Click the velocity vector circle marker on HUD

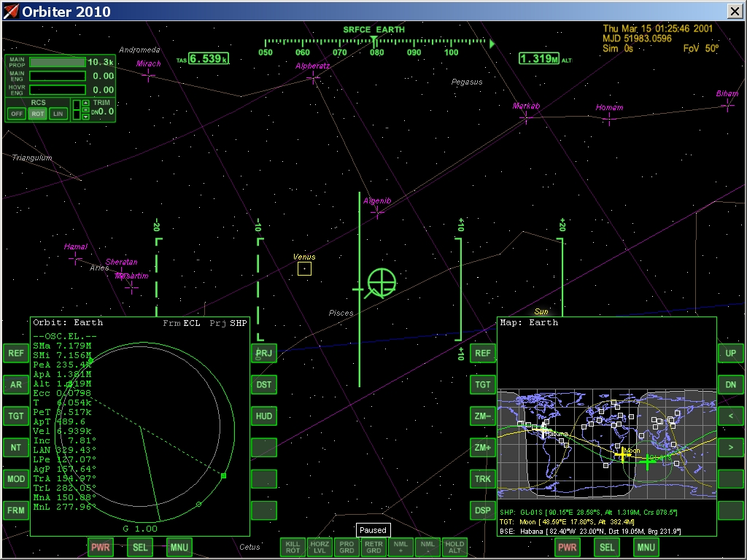point(382,282)
